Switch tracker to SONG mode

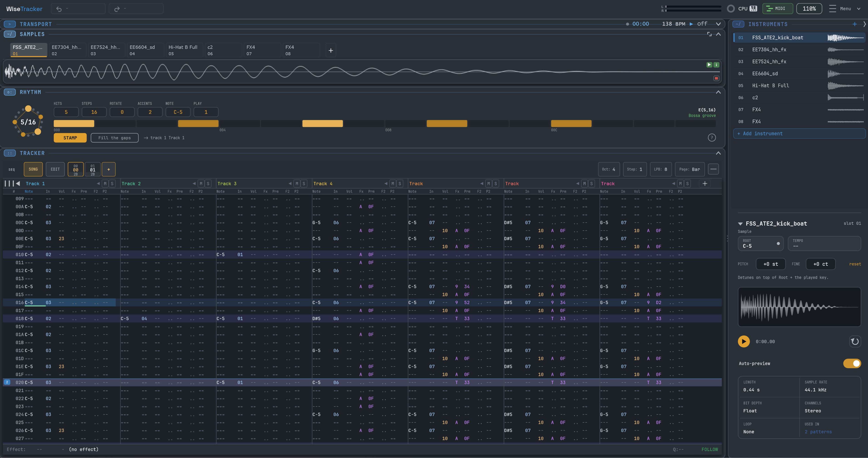(33, 169)
